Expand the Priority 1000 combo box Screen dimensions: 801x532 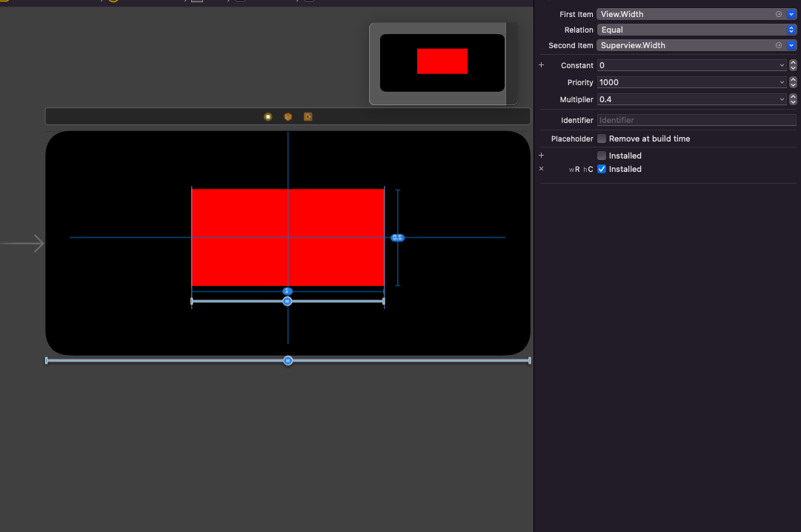coord(782,82)
